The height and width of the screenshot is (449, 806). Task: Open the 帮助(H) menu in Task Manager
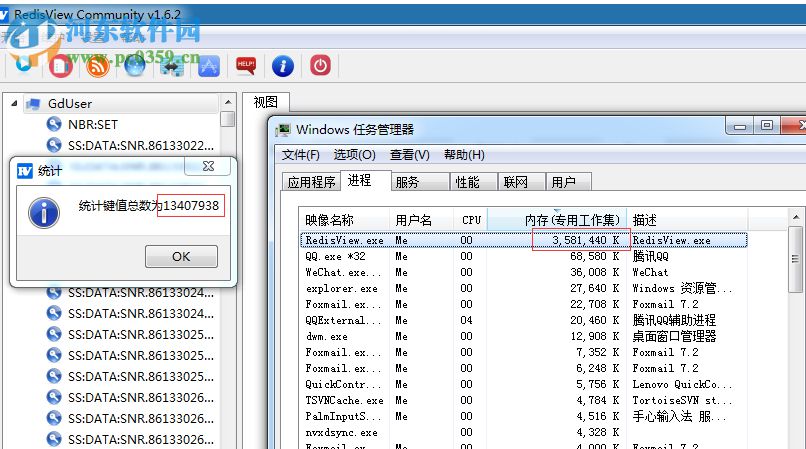click(464, 155)
